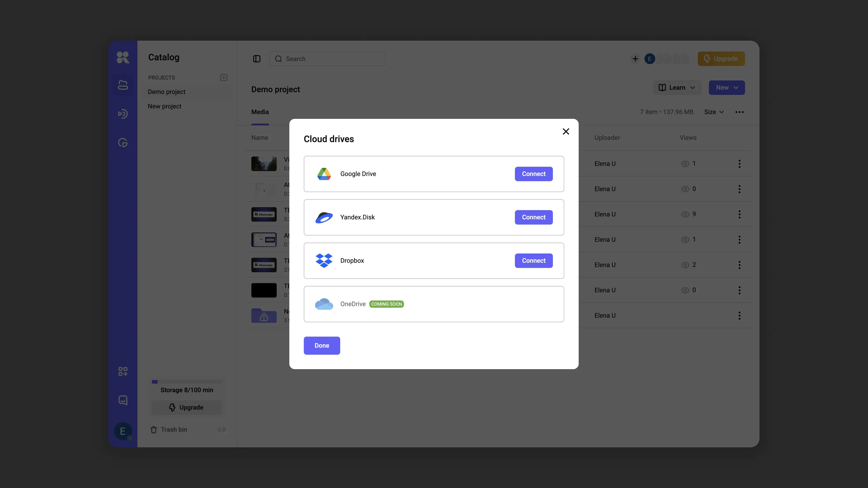Open the support chat sidebar icon
Screen dimensions: 868x488
[x=123, y=400]
